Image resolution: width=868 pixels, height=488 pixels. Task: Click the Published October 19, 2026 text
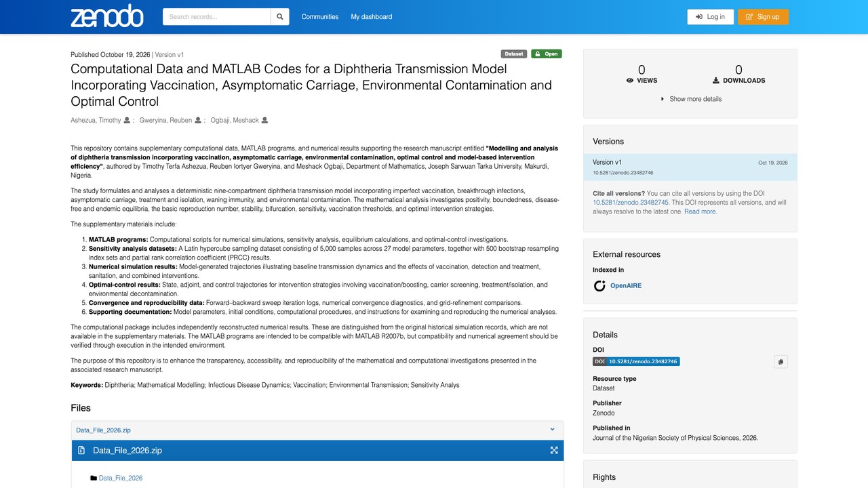111,55
